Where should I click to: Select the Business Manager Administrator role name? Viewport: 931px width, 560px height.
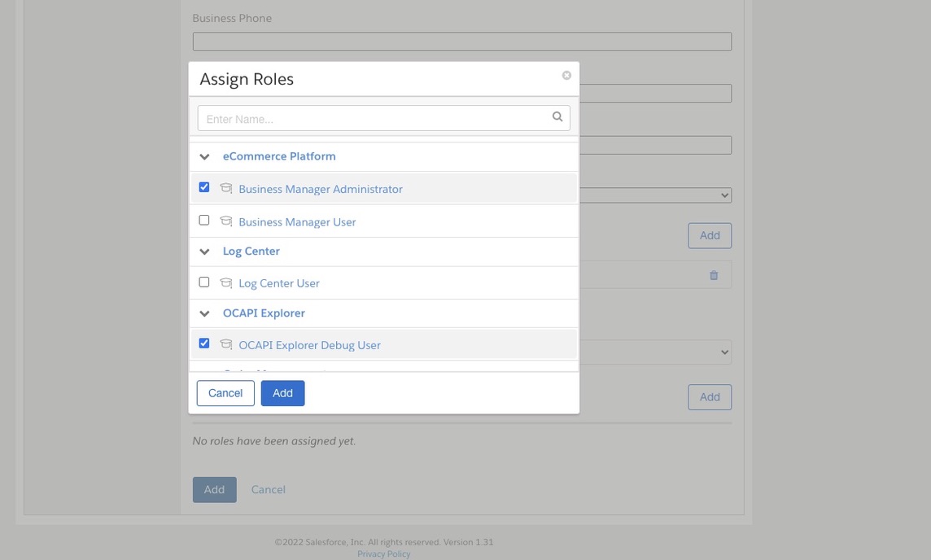[321, 189]
